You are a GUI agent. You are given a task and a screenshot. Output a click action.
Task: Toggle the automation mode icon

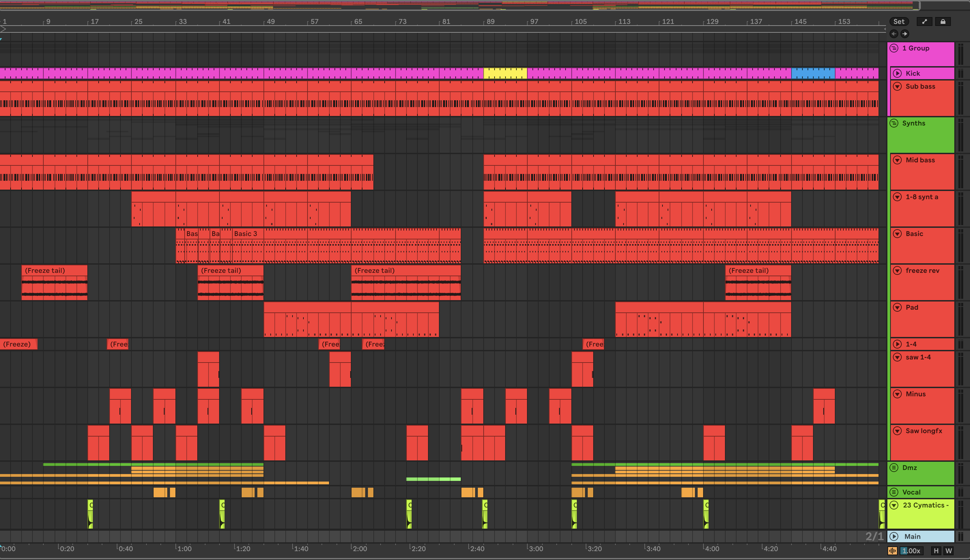[924, 21]
